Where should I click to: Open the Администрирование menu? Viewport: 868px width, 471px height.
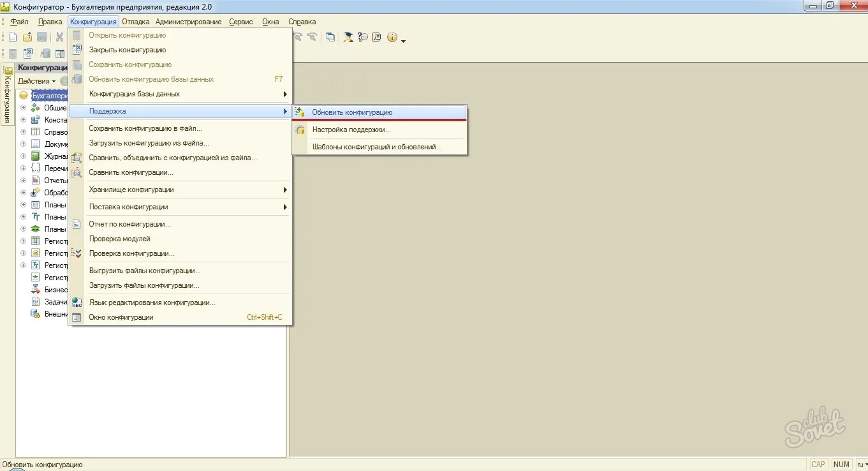click(189, 22)
